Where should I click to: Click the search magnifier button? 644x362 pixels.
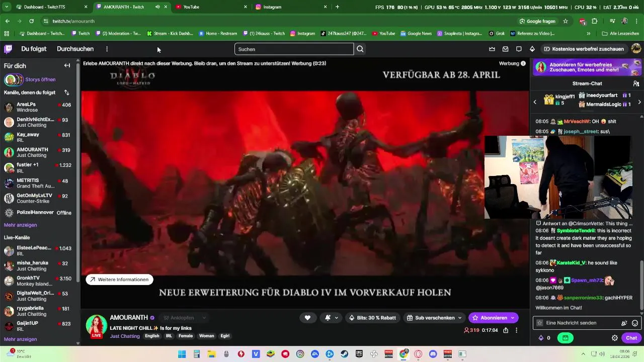[x=360, y=49]
